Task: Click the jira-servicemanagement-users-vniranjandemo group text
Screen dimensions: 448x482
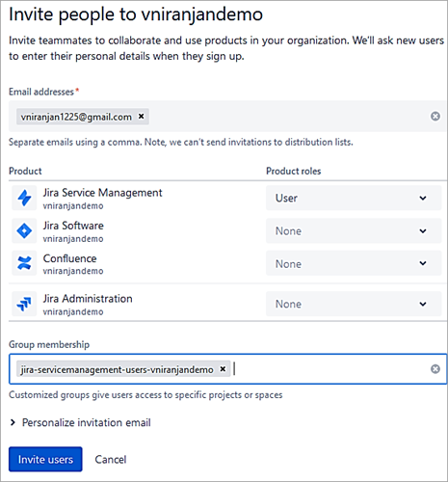Action: (117, 369)
